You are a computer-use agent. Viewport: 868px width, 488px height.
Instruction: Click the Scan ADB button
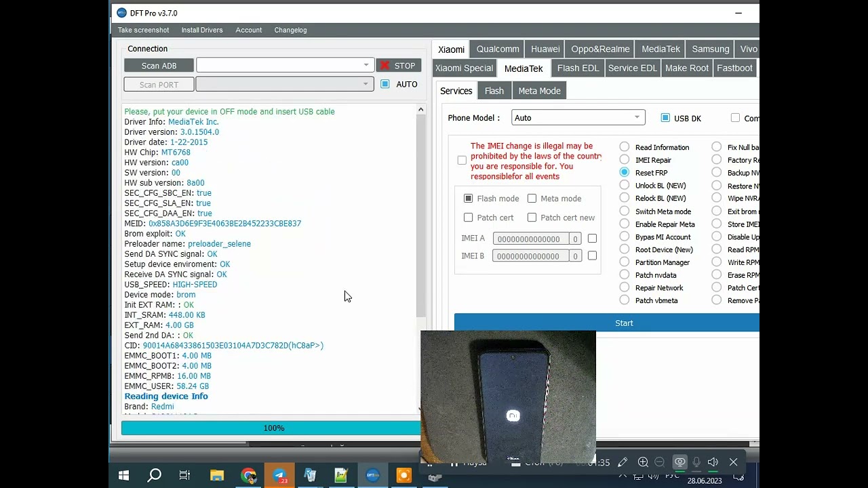pyautogui.click(x=159, y=65)
